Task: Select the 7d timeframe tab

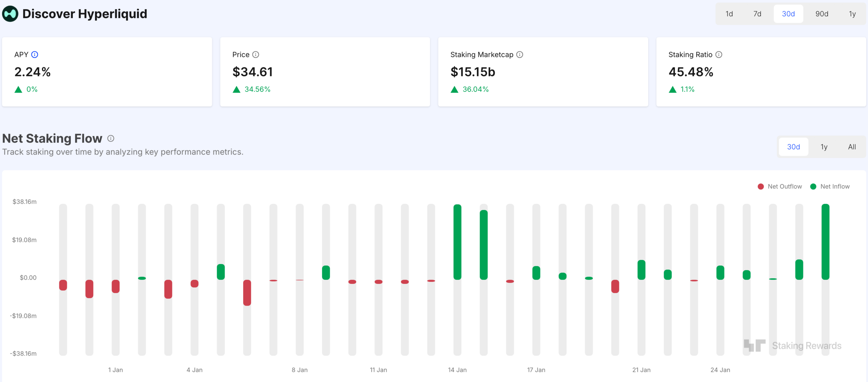Action: point(757,14)
